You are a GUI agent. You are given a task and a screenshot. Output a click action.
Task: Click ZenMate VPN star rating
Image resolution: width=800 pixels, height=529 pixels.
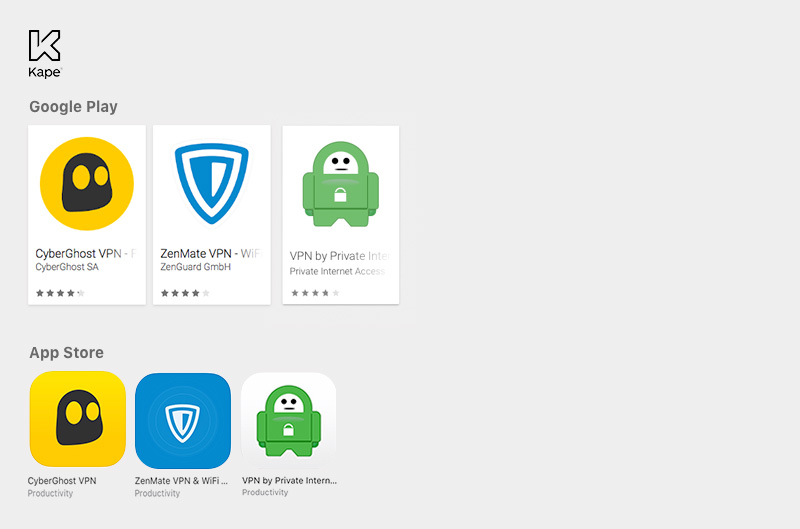click(x=185, y=293)
